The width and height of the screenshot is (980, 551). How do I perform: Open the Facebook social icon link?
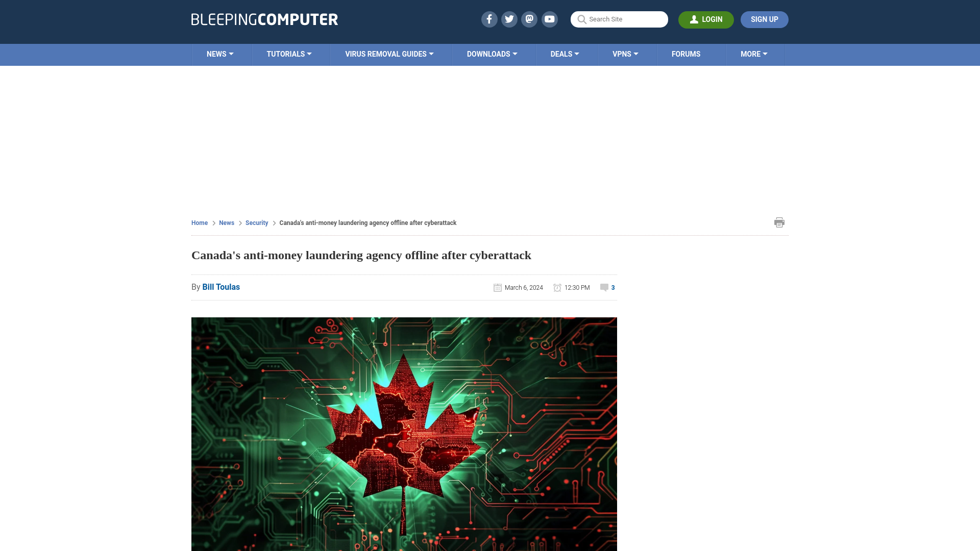(x=489, y=19)
